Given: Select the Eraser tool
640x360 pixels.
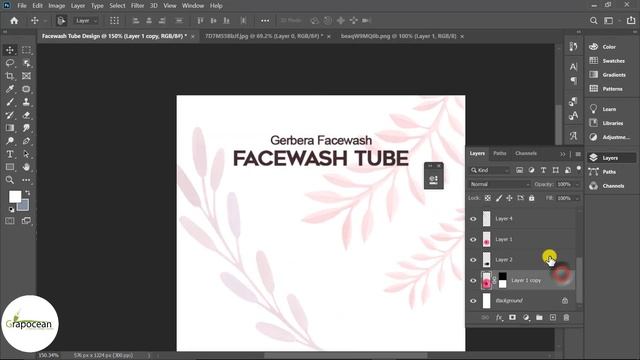Looking at the screenshot, I should coord(26,115).
